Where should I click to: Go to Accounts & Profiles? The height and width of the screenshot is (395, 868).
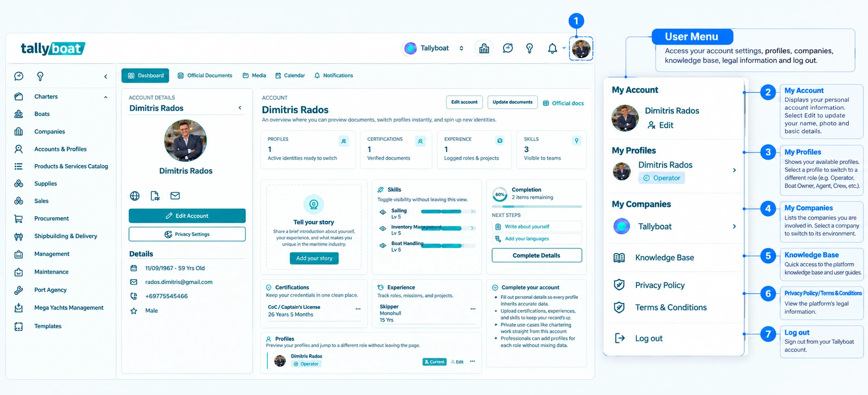coord(61,149)
